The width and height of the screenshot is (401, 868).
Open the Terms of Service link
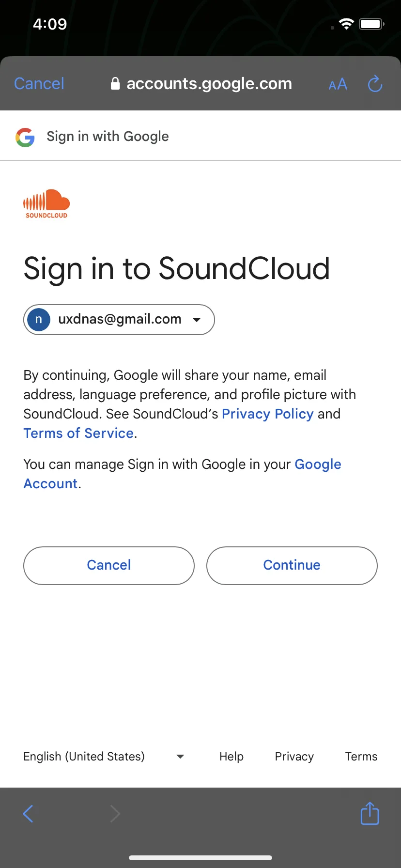click(x=78, y=433)
